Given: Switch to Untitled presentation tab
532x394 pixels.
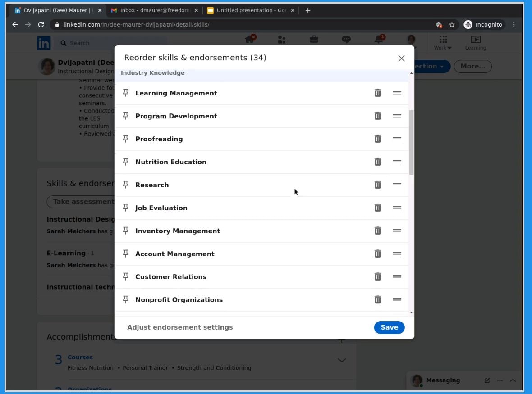Looking at the screenshot, I should point(251,10).
